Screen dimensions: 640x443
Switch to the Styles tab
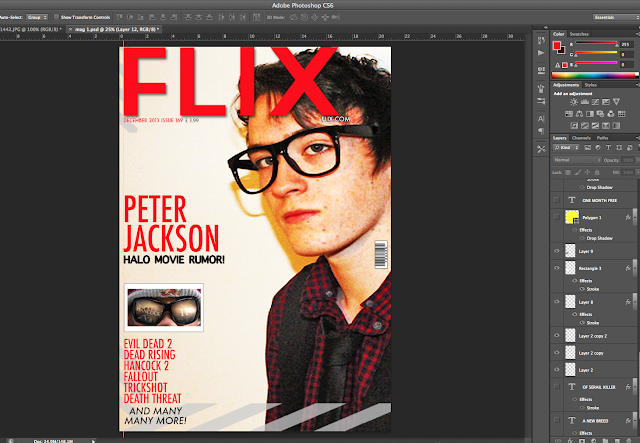(591, 85)
